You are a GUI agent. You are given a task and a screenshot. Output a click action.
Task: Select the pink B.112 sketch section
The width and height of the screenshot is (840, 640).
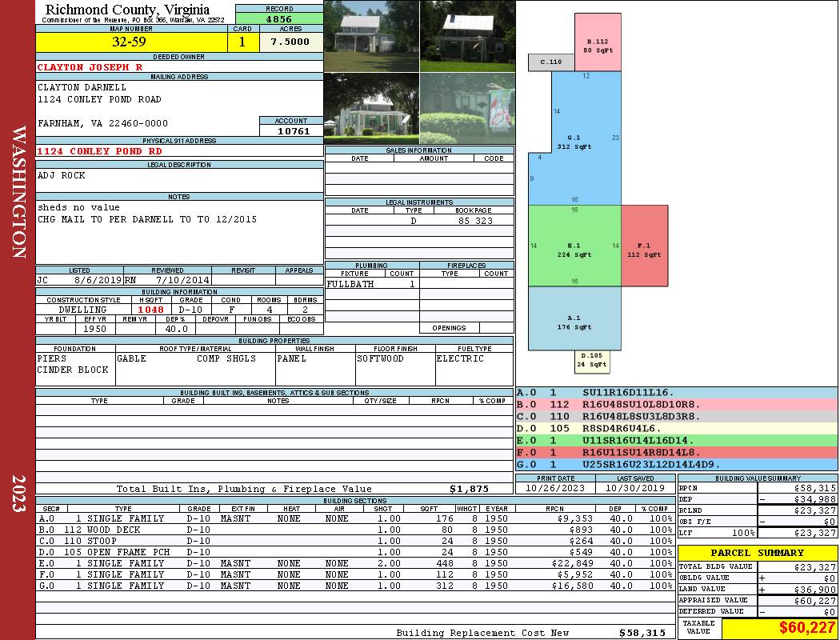pos(598,42)
